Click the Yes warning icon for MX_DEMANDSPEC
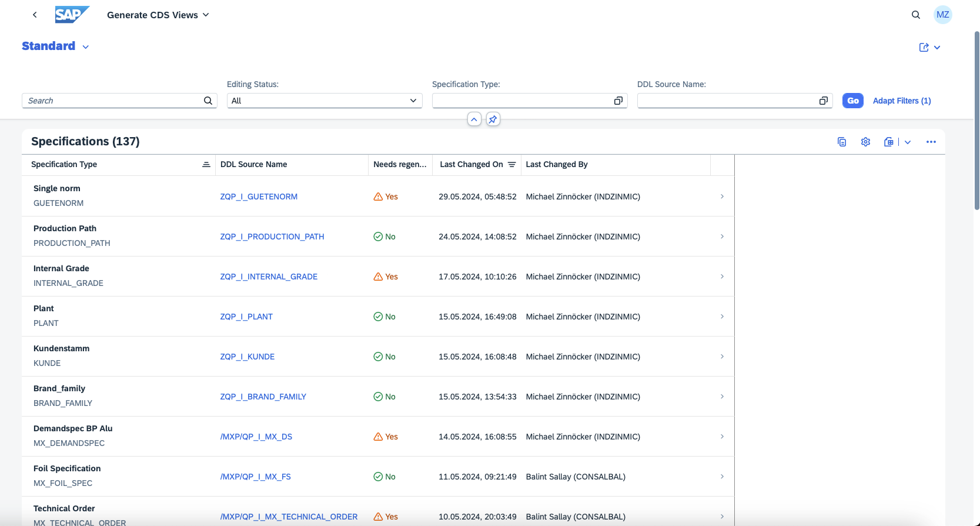980x526 pixels. 378,437
